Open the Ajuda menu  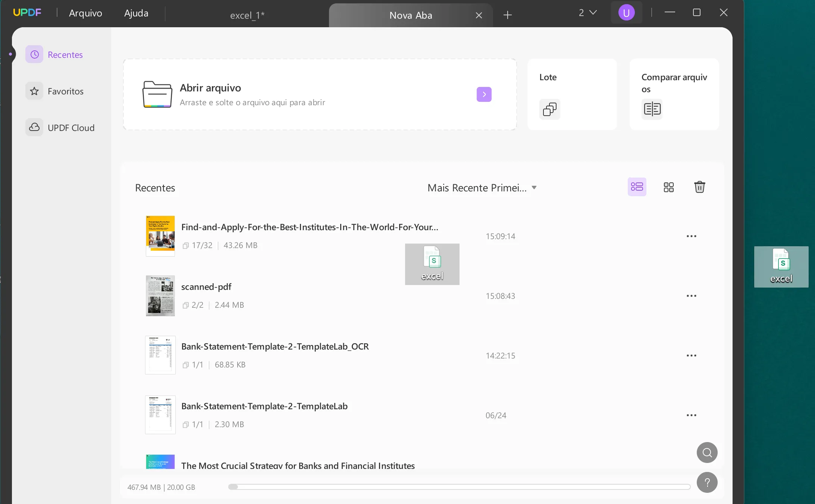point(136,13)
